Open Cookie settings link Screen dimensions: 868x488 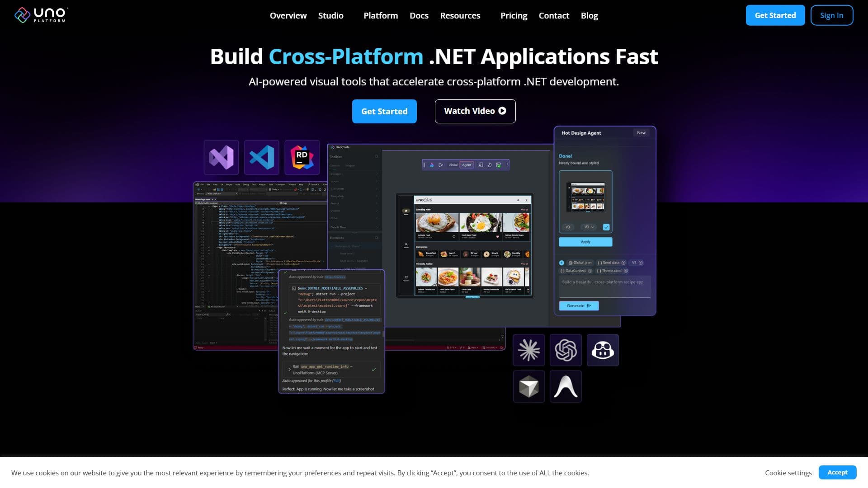coord(788,473)
